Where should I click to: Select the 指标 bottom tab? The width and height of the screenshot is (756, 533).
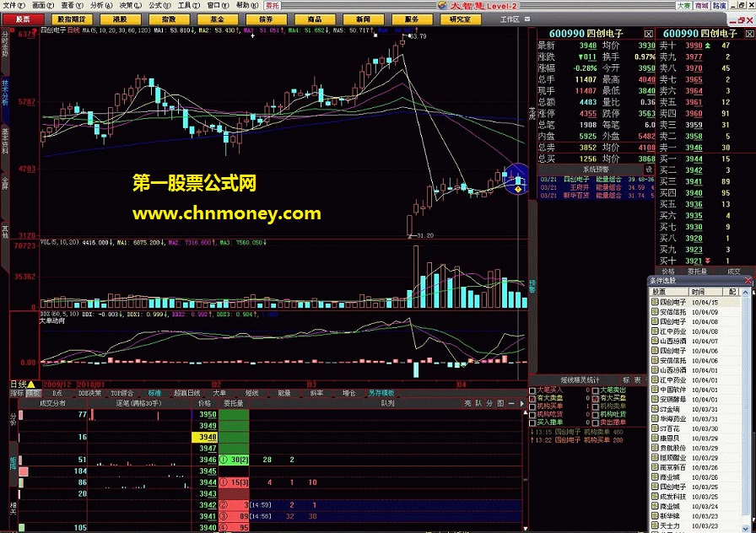(18, 393)
